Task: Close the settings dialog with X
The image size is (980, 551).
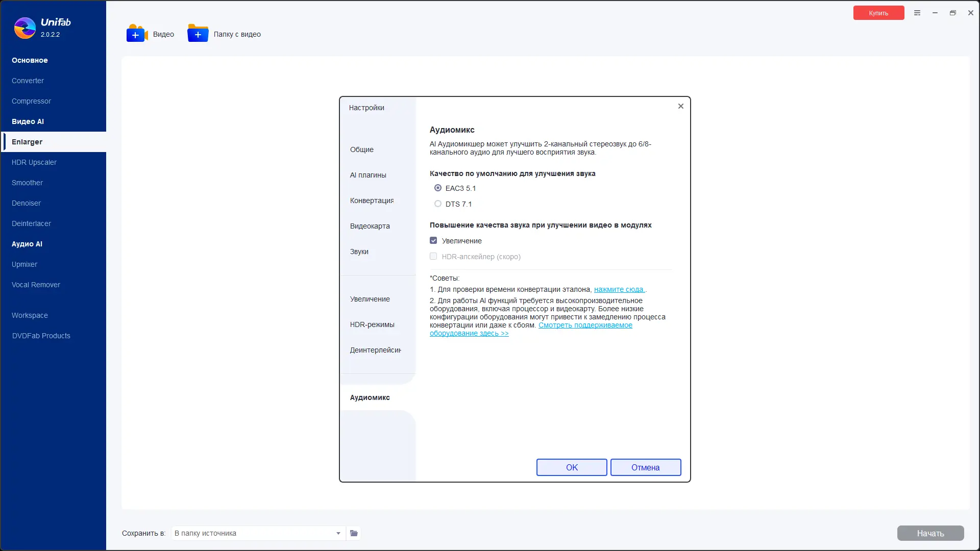Action: [680, 106]
